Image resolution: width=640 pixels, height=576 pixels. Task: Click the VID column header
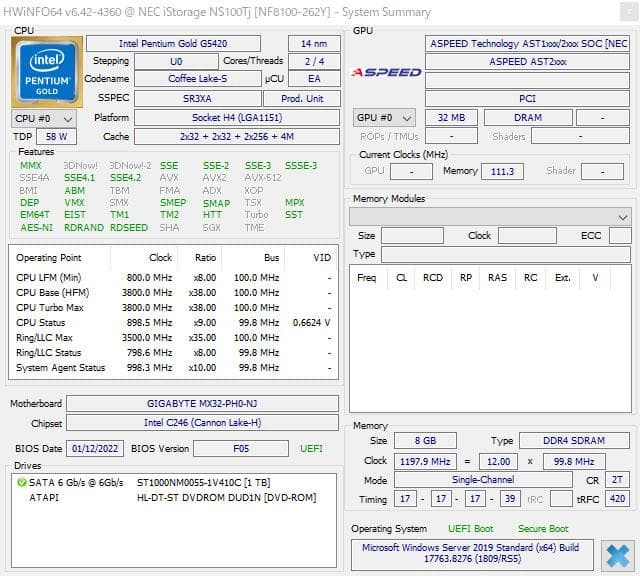tap(312, 258)
